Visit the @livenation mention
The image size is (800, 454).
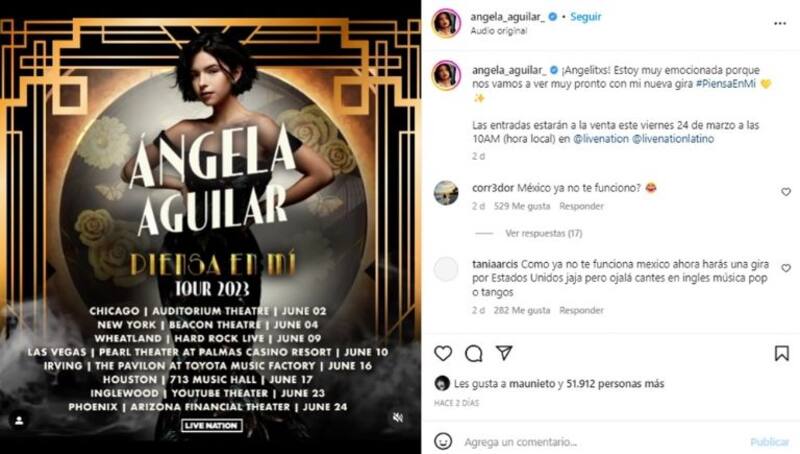point(601,139)
